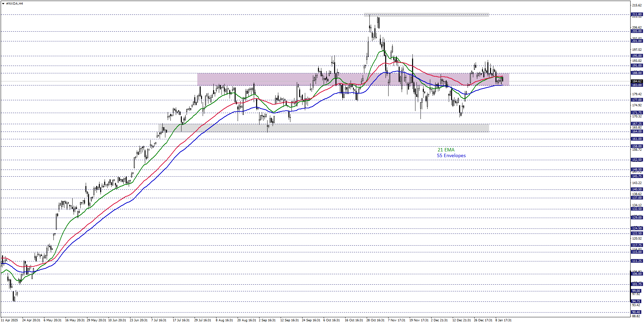Click the 171.75 price level tag
The height and width of the screenshot is (324, 644).
click(x=637, y=113)
